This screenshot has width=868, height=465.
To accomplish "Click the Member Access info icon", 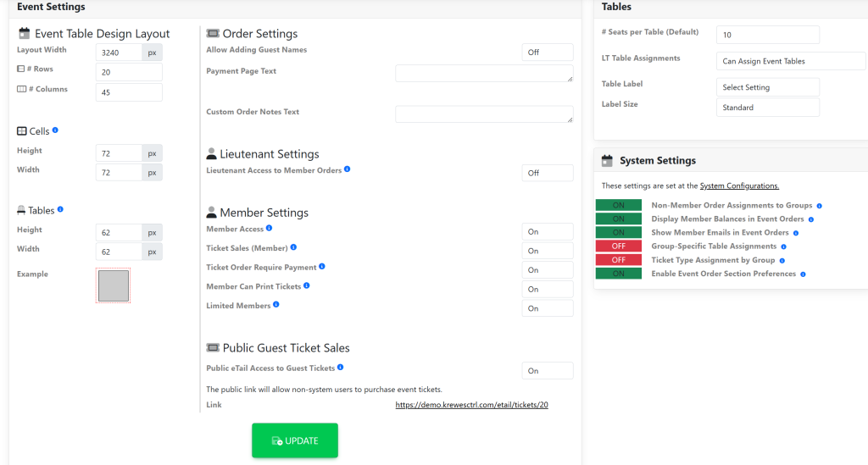I will (269, 228).
